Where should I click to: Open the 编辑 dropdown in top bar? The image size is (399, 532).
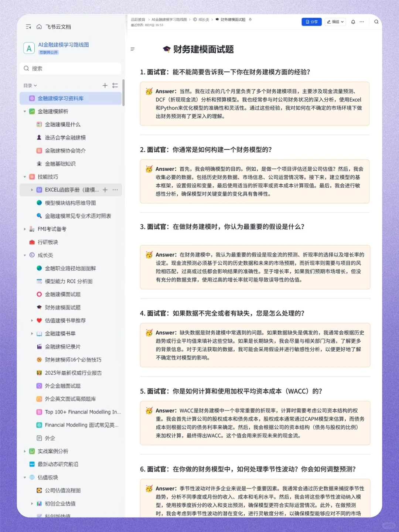(x=335, y=22)
